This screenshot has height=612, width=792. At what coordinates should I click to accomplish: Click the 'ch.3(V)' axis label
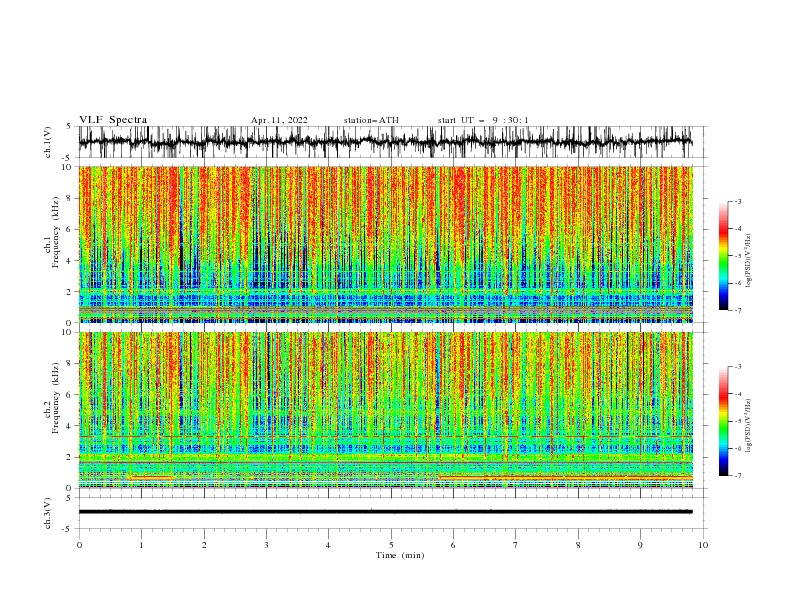[x=48, y=514]
